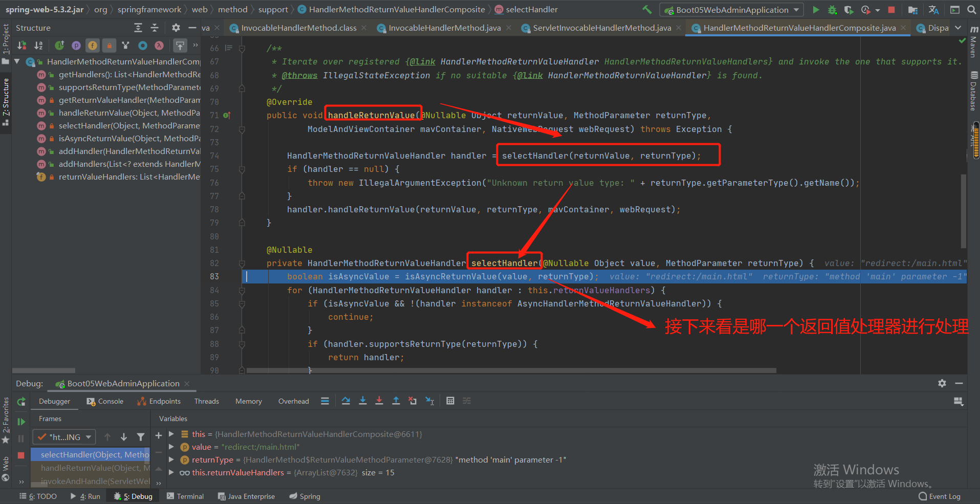The width and height of the screenshot is (980, 504).
Task: Collapse all nodes in the Structure panel
Action: (x=155, y=28)
